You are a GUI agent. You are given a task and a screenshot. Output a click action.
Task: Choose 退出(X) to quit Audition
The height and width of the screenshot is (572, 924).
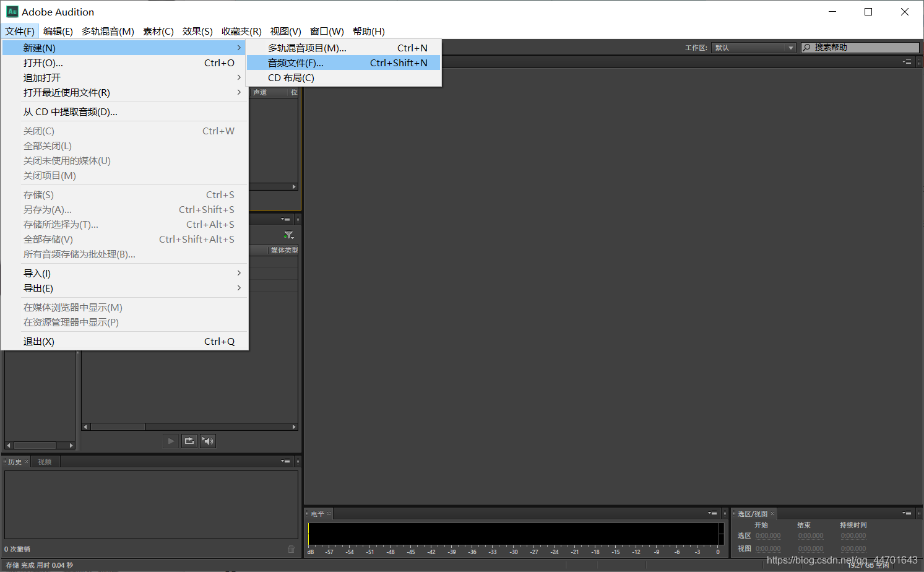coord(124,341)
